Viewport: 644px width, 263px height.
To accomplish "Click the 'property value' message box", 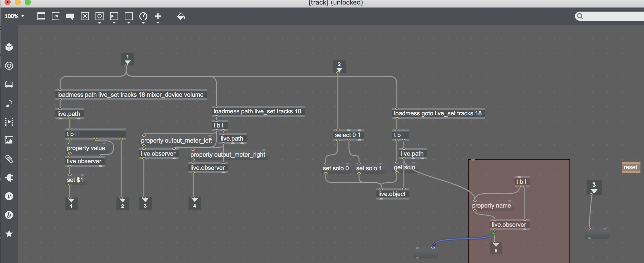I will (x=87, y=148).
